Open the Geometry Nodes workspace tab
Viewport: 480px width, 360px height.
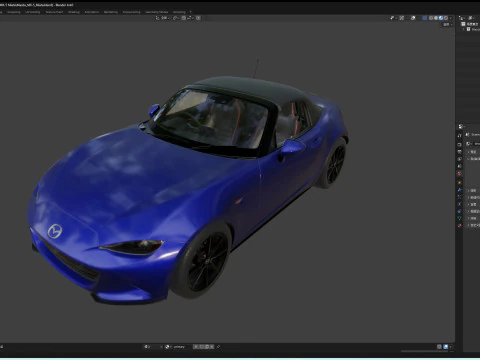[157, 12]
